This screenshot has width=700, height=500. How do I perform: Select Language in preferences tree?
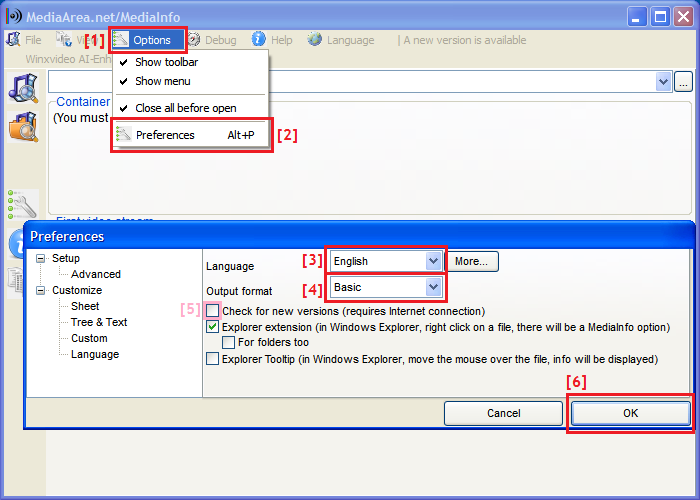(x=95, y=354)
